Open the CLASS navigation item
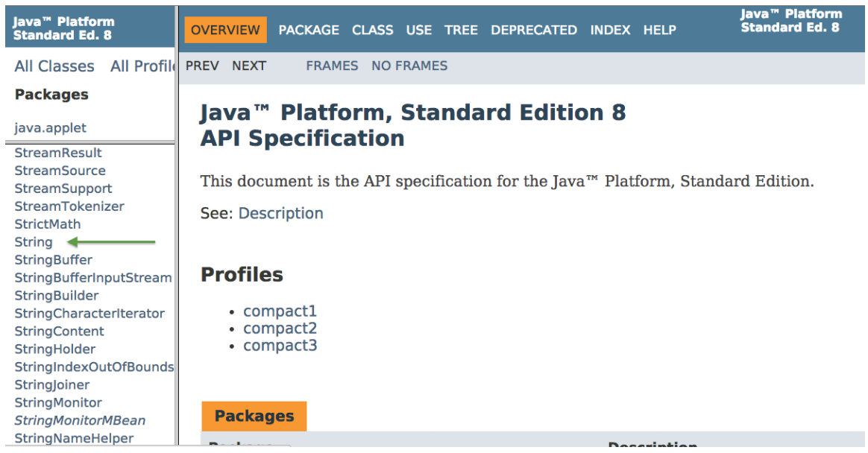 372,30
